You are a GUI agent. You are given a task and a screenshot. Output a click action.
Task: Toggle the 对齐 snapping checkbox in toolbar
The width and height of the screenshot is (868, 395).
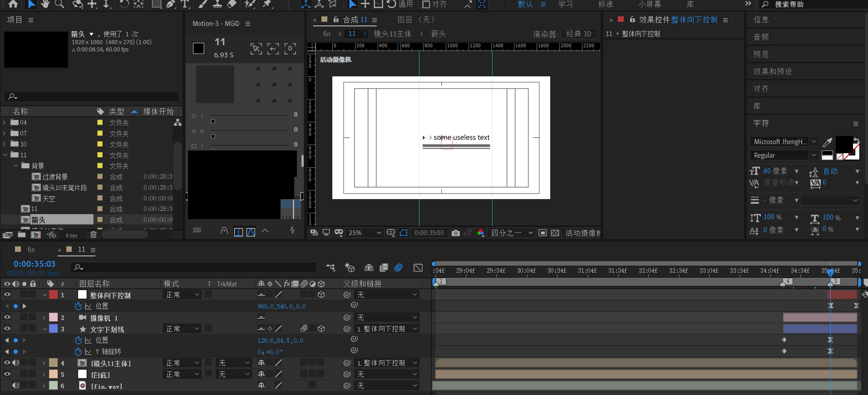tap(426, 4)
